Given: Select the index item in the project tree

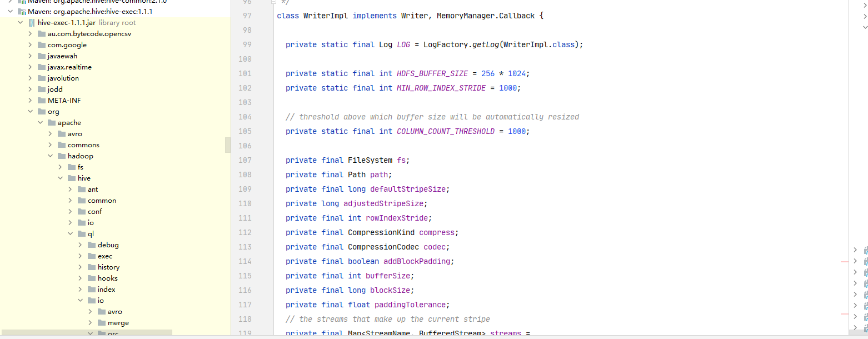Looking at the screenshot, I should [106, 289].
